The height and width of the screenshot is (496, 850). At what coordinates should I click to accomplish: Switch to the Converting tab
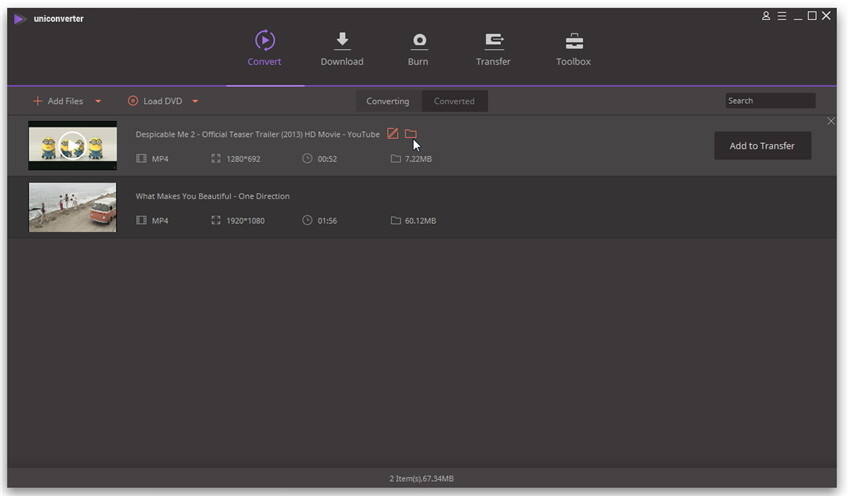388,101
